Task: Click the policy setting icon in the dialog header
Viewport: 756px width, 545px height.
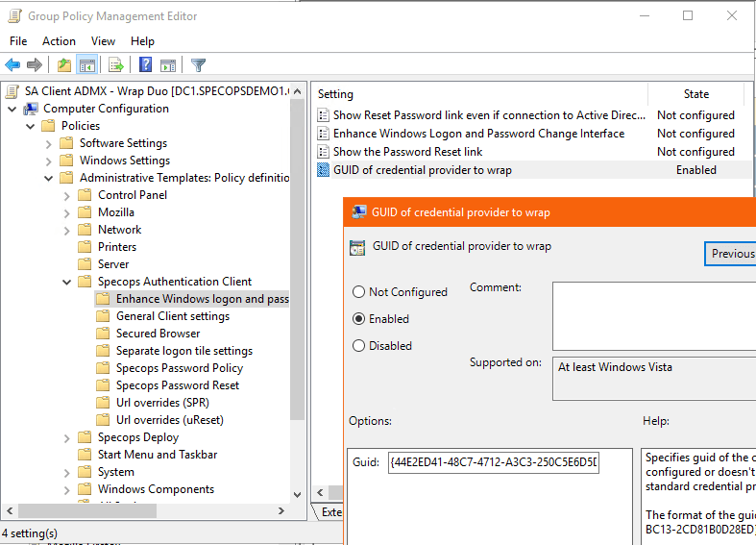Action: click(357, 247)
